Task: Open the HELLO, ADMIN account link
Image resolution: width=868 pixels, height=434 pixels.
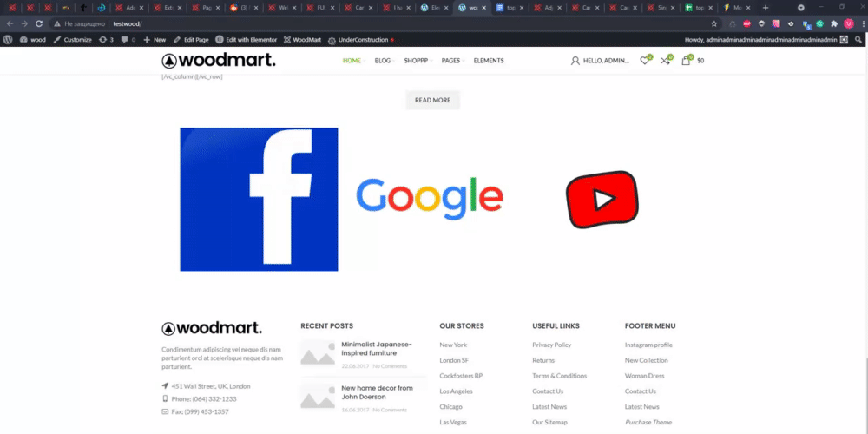Action: tap(600, 61)
